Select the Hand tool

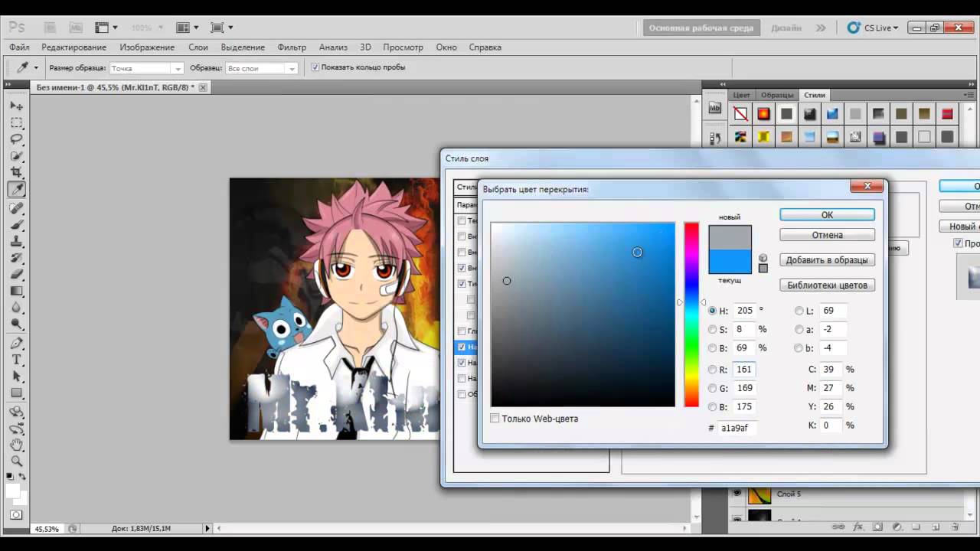[x=16, y=445]
